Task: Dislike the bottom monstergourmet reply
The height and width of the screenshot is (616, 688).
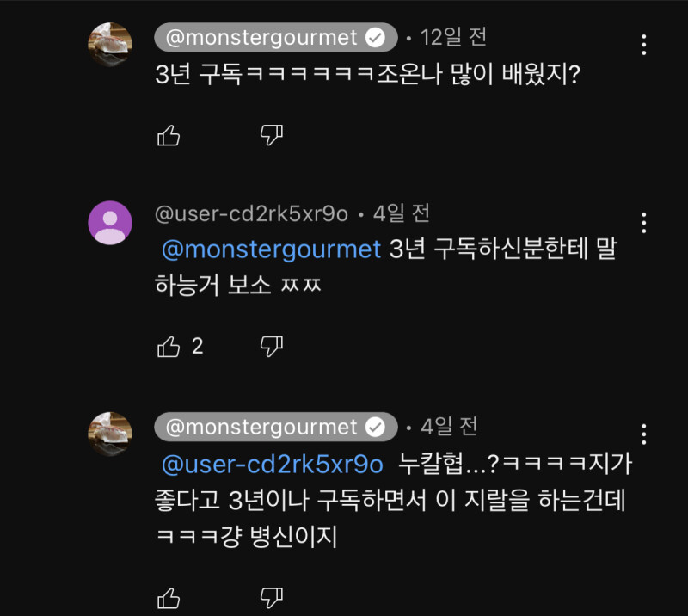Action: point(272,597)
